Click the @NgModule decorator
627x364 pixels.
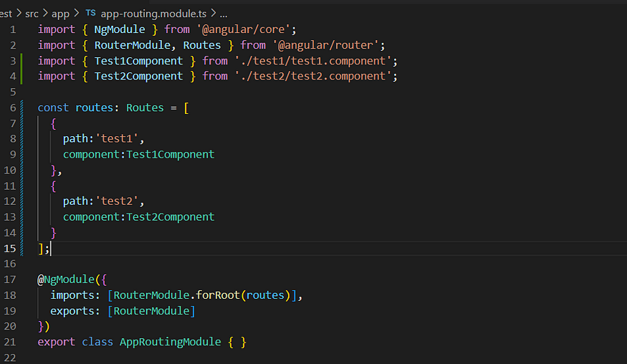coord(66,279)
